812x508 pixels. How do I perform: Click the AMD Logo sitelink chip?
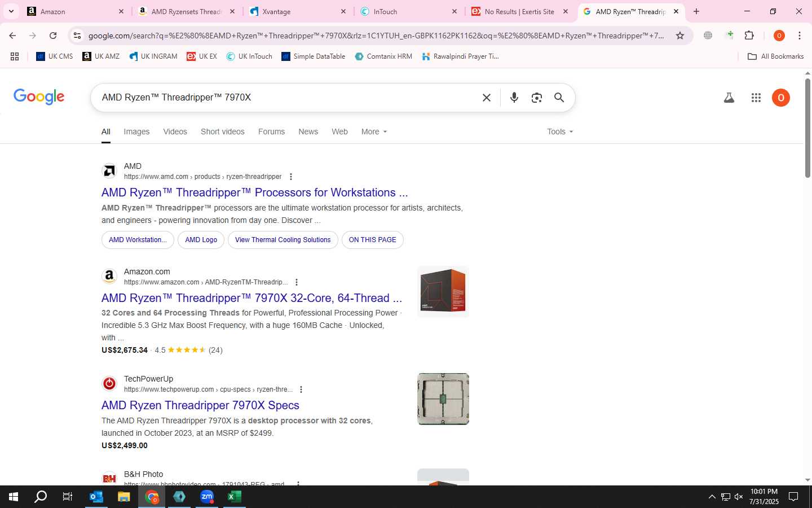point(201,240)
